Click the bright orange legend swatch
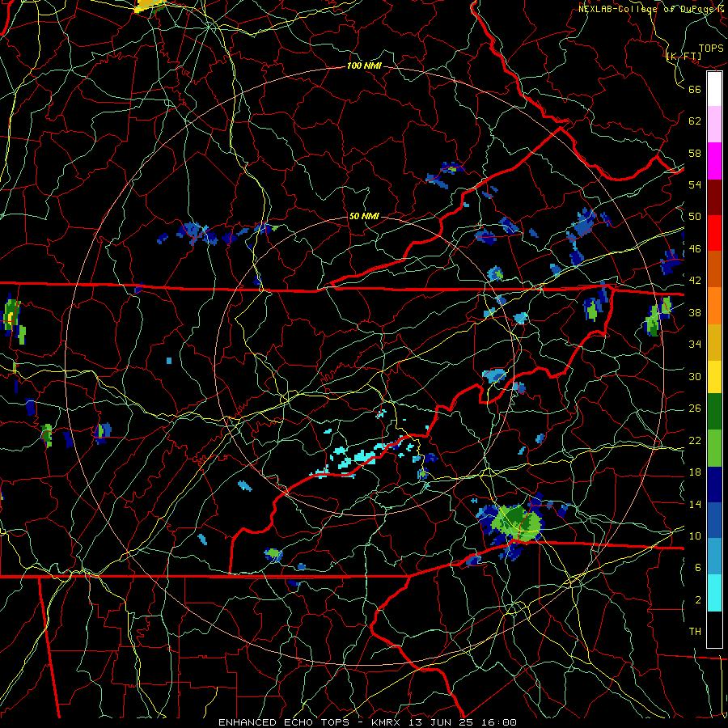The width and height of the screenshot is (728, 728). [714, 306]
